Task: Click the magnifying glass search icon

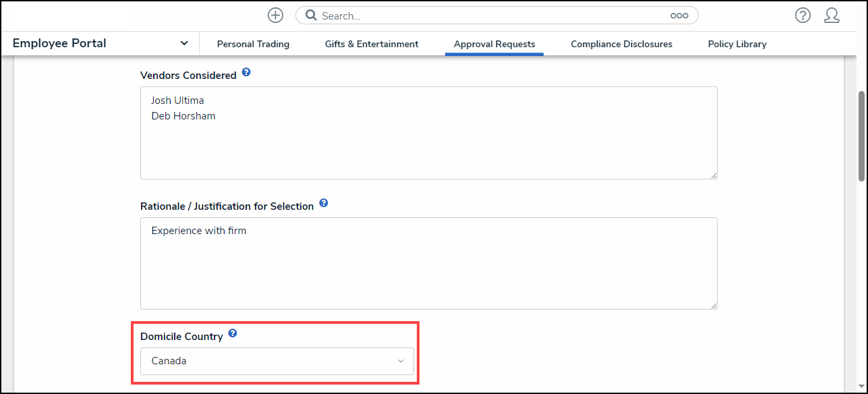Action: pyautogui.click(x=311, y=16)
